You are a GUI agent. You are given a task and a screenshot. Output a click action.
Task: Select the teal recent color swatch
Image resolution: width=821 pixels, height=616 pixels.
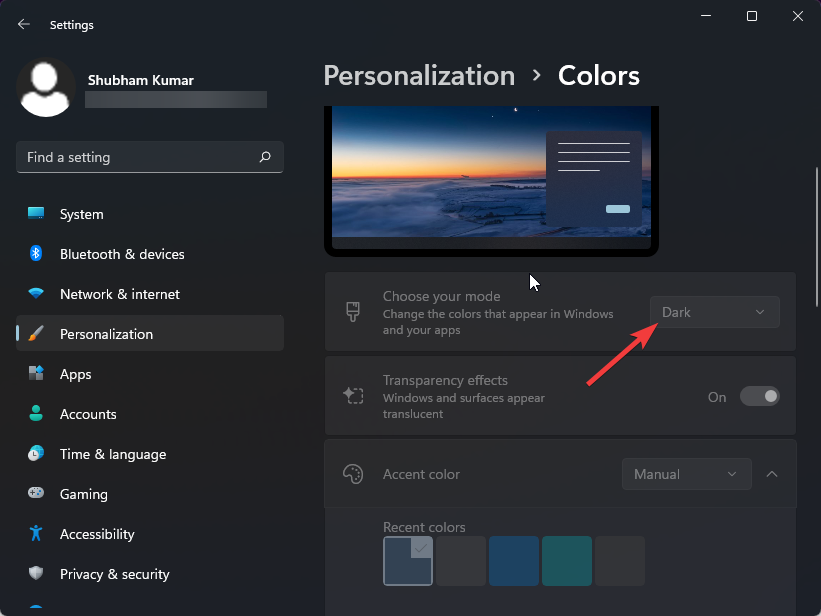[567, 560]
